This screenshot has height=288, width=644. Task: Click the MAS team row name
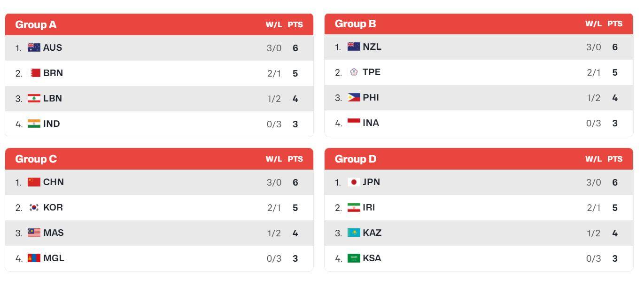[x=54, y=233]
